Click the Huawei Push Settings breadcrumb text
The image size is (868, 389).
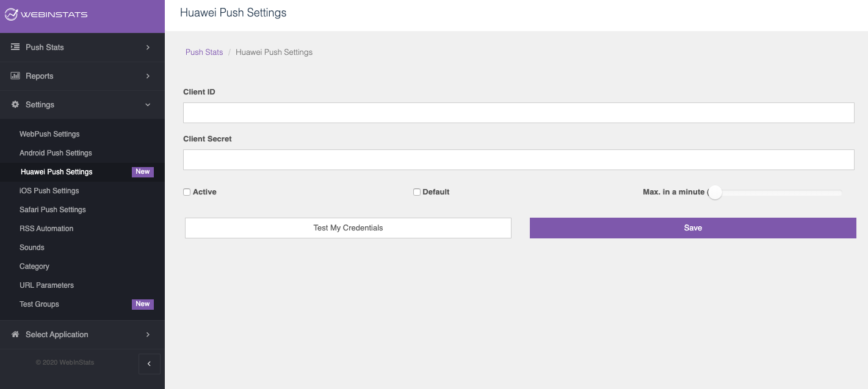[x=274, y=52]
